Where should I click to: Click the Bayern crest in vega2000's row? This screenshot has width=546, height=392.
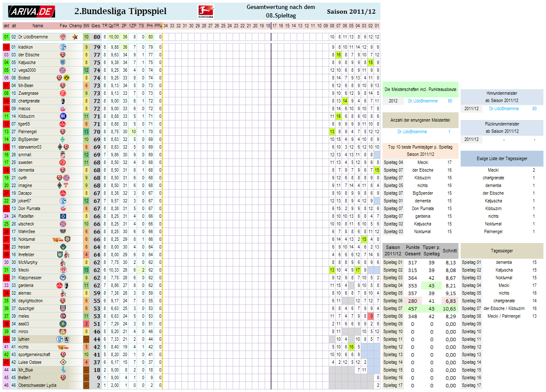pos(63,70)
